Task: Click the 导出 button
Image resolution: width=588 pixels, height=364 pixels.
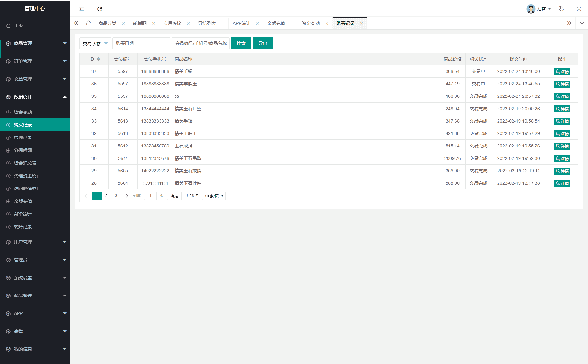Action: click(x=262, y=43)
